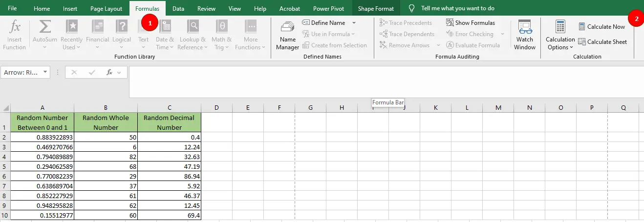Screen dimensions: 644x222
Task: Click the Calculate Now icon
Action: click(x=582, y=27)
